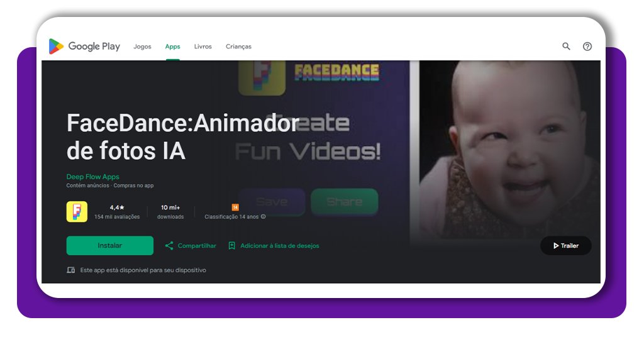644x337 pixels.
Task: Click the FaceDance yellow app icon
Action: pos(77,211)
